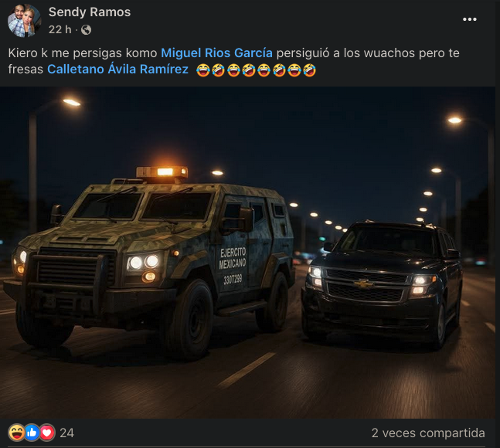Open the 22 h post timestamp
Screen dimensions: 500x448
(60, 29)
